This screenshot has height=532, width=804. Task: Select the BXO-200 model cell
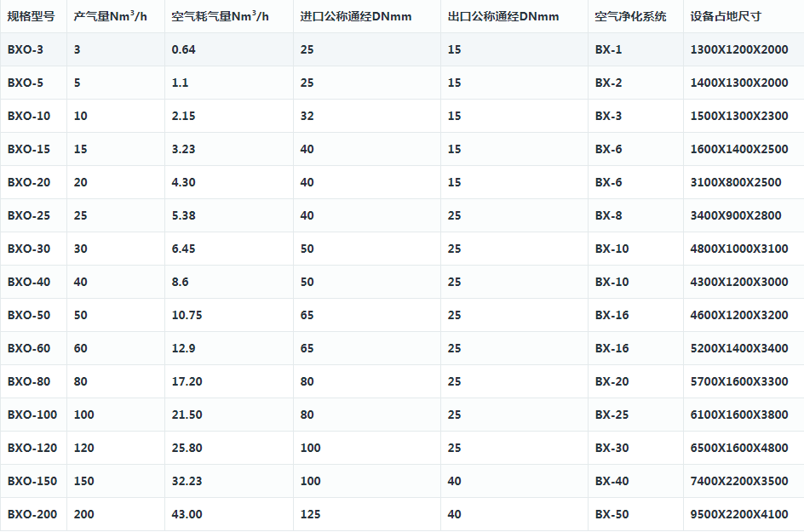coord(32,514)
